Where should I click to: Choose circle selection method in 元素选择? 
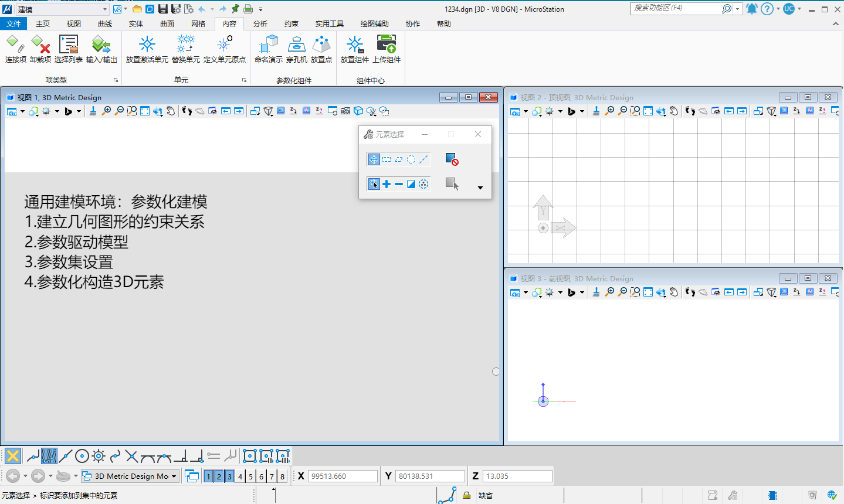point(411,159)
